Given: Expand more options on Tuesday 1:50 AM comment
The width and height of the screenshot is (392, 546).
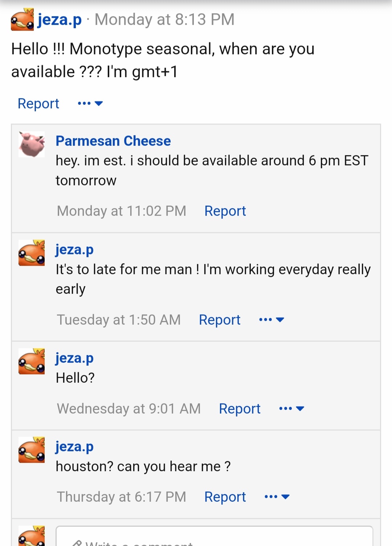Looking at the screenshot, I should pyautogui.click(x=271, y=320).
